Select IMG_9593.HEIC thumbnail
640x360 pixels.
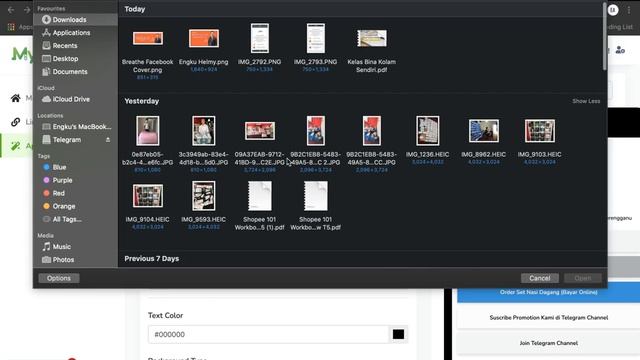click(x=204, y=196)
